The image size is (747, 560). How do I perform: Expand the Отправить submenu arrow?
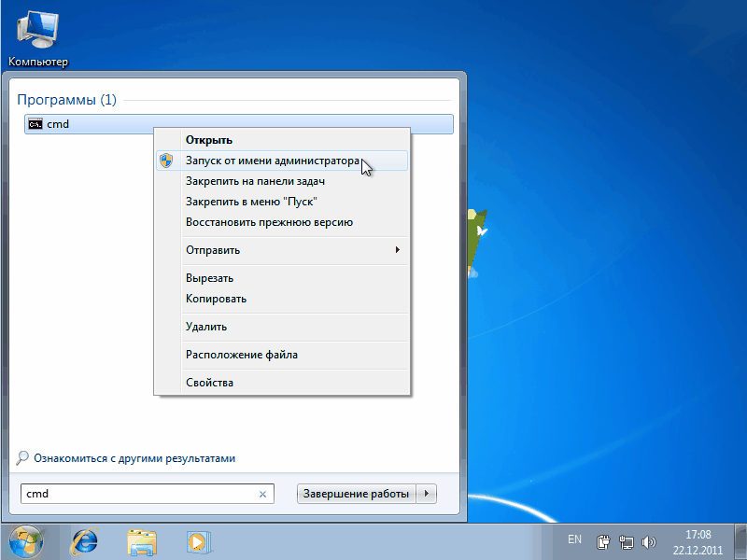click(x=398, y=249)
